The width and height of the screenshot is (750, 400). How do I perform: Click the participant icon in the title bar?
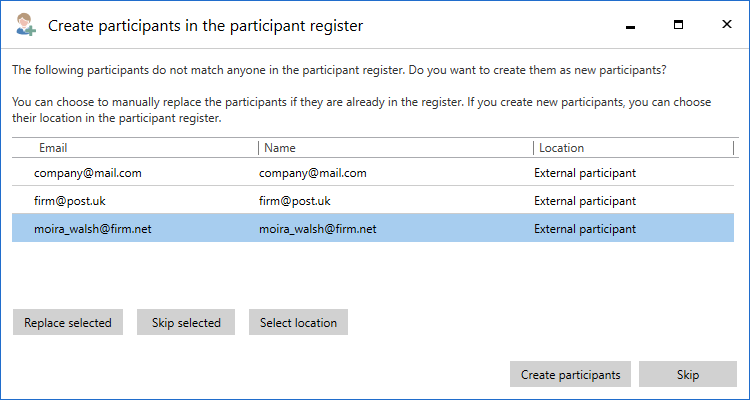pos(26,25)
